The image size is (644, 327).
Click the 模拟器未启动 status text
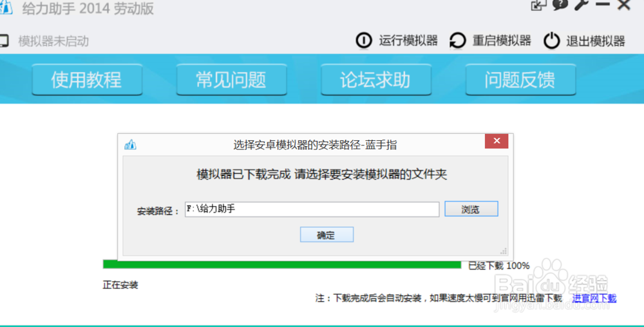pos(53,41)
